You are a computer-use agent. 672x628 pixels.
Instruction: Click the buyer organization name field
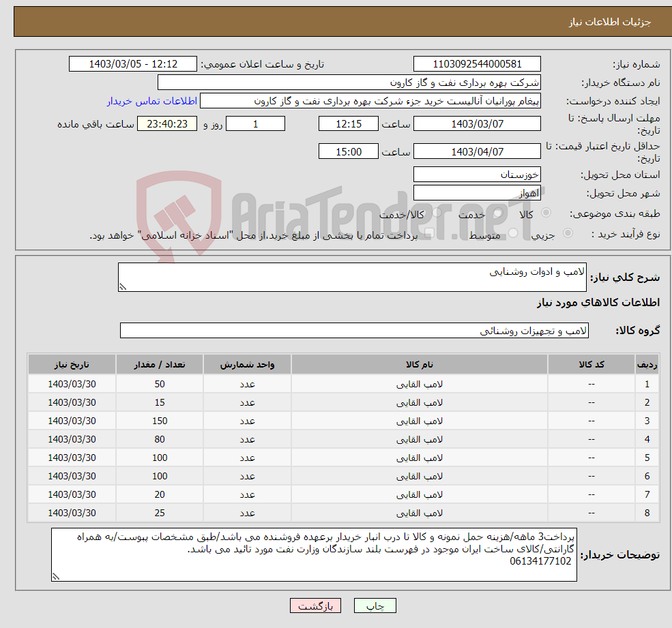pyautogui.click(x=349, y=83)
